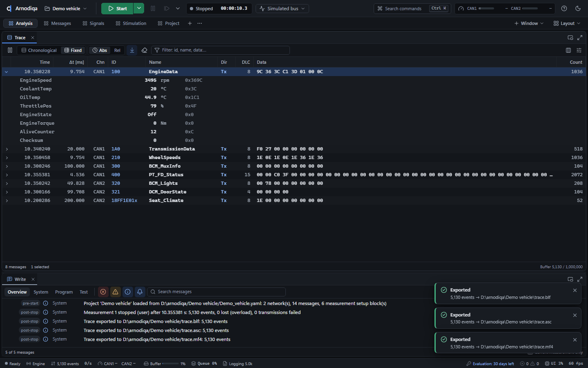The width and height of the screenshot is (588, 368).
Task: Switch theme with the moon icon
Action: [x=578, y=8]
